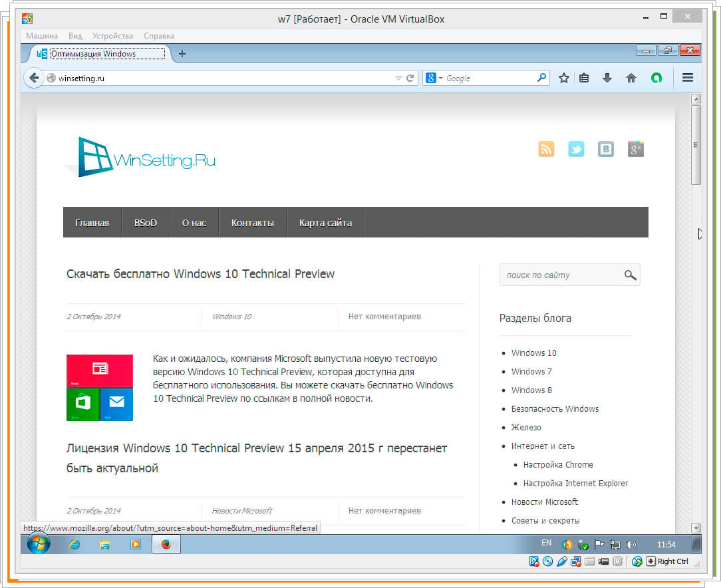Open the Firefox hamburger menu

click(x=688, y=78)
